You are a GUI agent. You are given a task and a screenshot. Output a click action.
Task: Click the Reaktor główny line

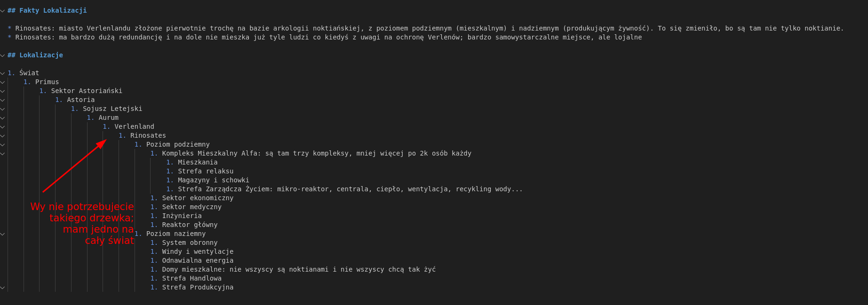point(190,225)
